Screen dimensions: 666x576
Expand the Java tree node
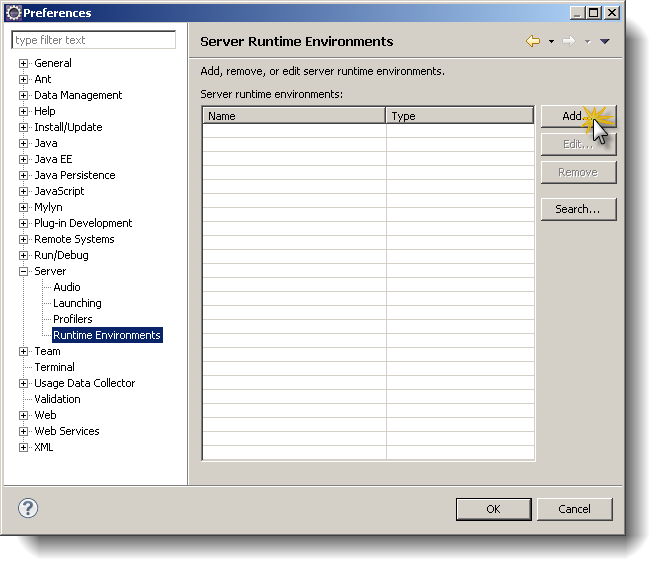point(23,143)
